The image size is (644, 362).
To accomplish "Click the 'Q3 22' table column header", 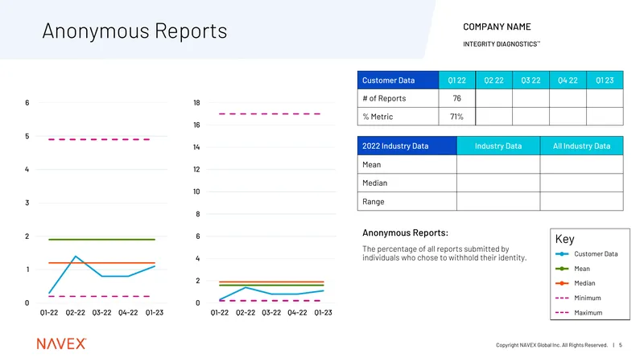I will click(x=530, y=80).
